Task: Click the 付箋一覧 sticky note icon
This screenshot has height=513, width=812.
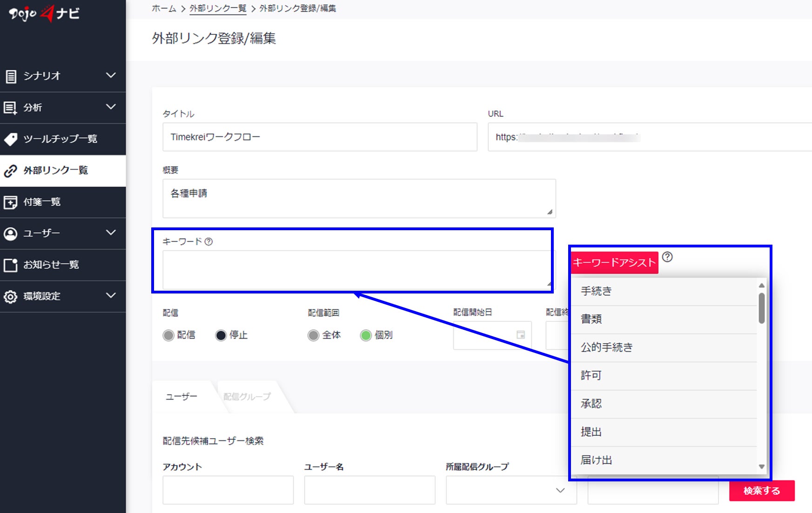Action: tap(10, 202)
